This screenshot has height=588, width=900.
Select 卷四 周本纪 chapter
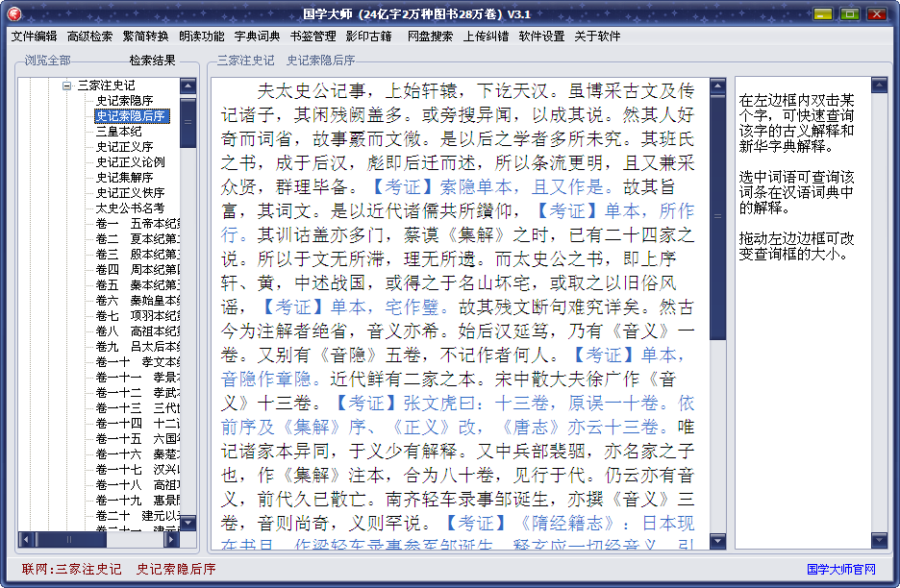pos(137,270)
